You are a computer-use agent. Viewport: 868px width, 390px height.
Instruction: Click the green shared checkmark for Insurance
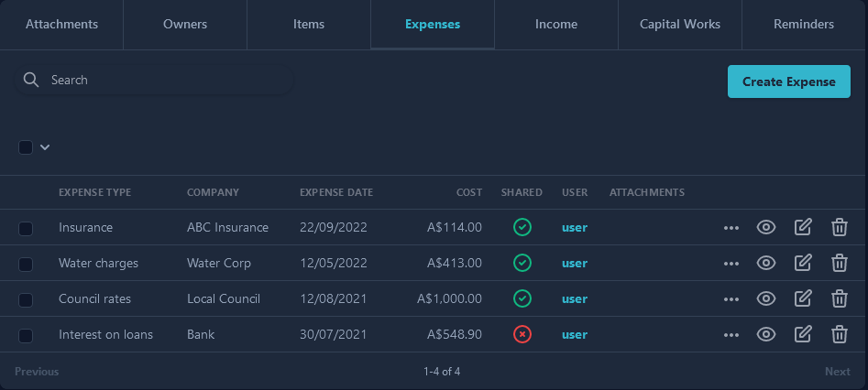pyautogui.click(x=522, y=228)
